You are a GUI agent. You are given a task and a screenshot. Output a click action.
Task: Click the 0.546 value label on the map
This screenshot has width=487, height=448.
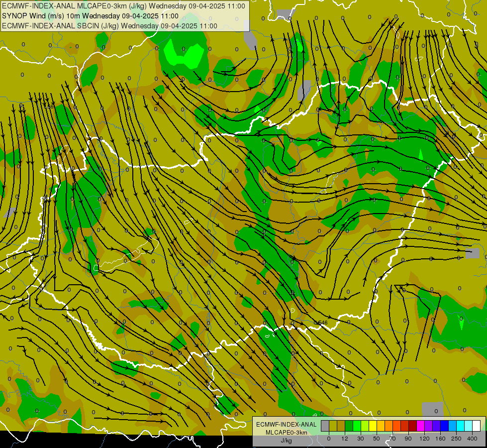click(321, 323)
